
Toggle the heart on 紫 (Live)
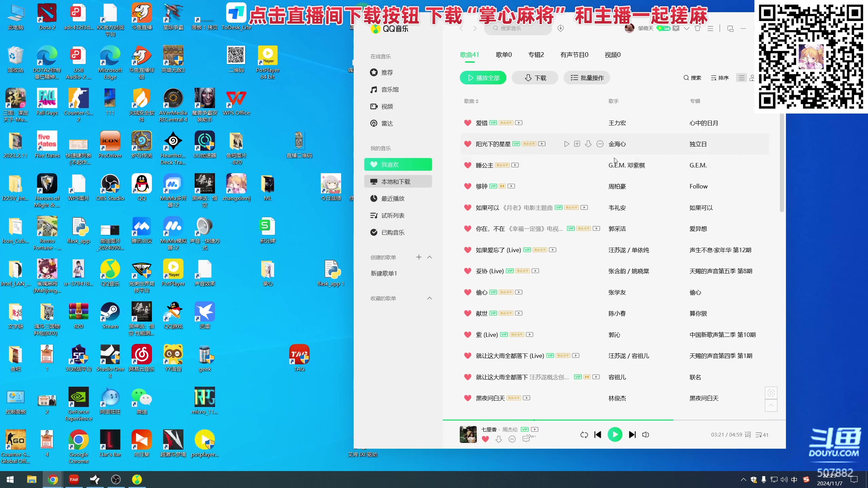coord(468,334)
